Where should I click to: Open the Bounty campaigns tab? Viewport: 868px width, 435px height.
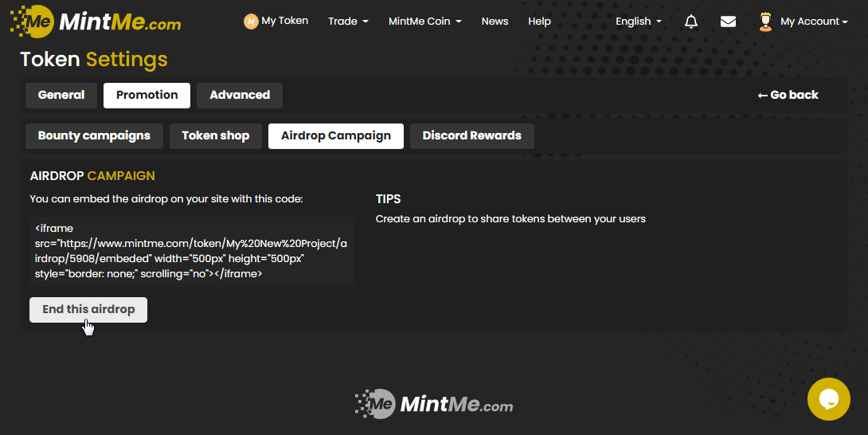(94, 135)
